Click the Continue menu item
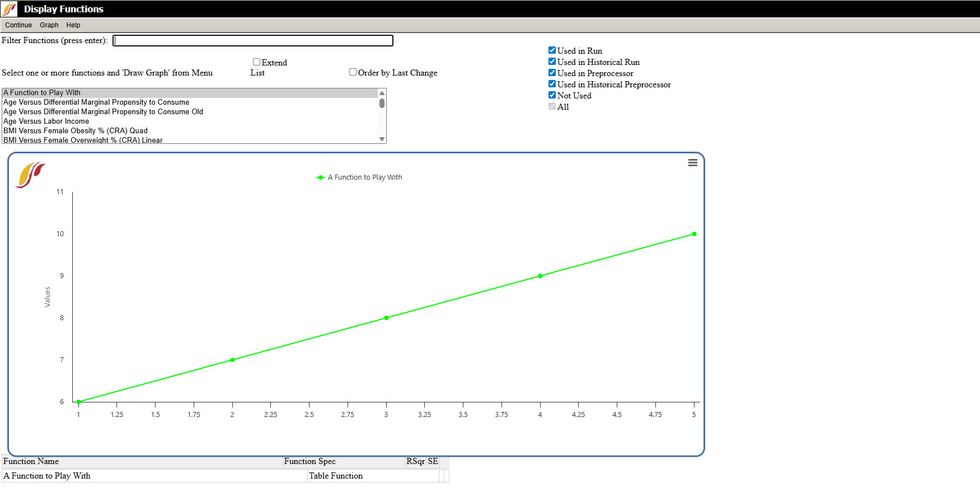 click(x=18, y=25)
